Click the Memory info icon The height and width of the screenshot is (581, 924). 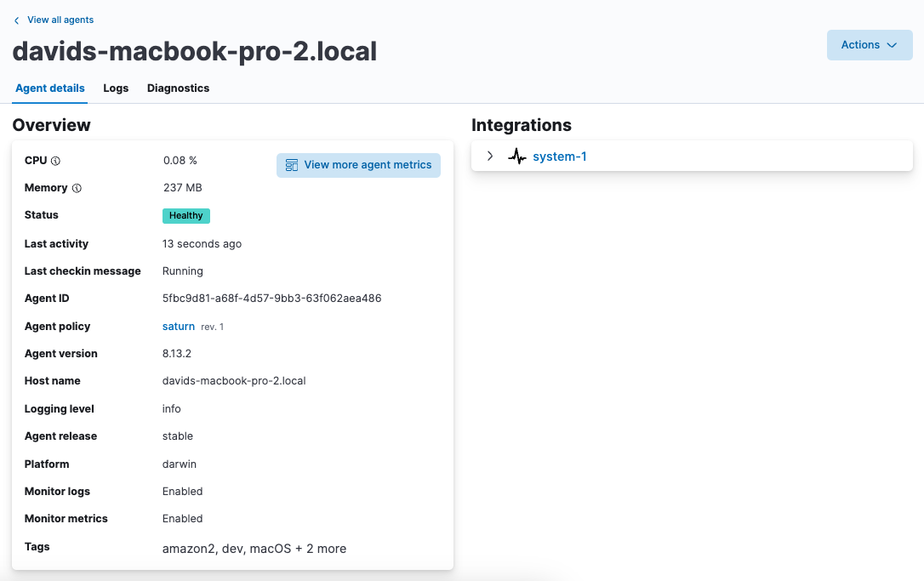(x=77, y=188)
